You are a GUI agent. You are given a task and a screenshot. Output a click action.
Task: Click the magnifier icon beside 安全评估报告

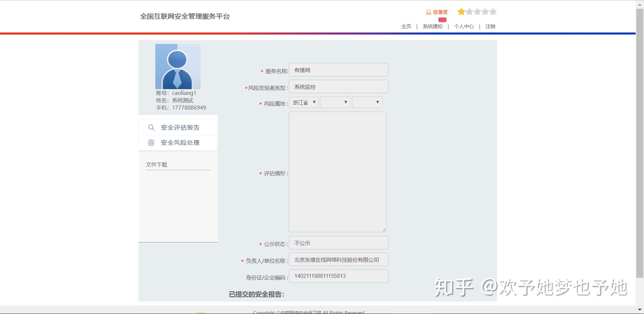[x=151, y=128]
